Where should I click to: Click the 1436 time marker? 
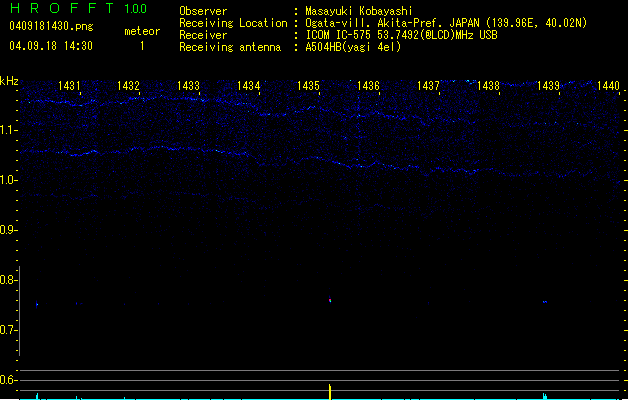pyautogui.click(x=368, y=87)
